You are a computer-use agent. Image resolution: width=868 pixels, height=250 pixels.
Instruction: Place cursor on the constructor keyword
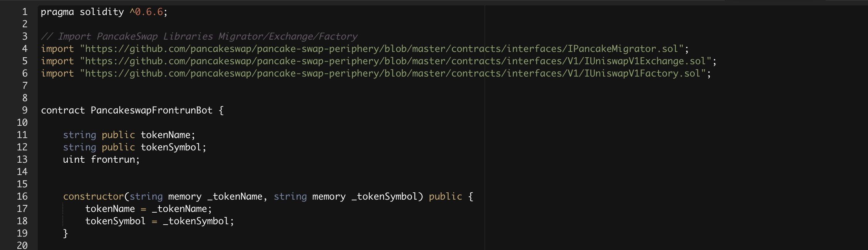click(93, 197)
